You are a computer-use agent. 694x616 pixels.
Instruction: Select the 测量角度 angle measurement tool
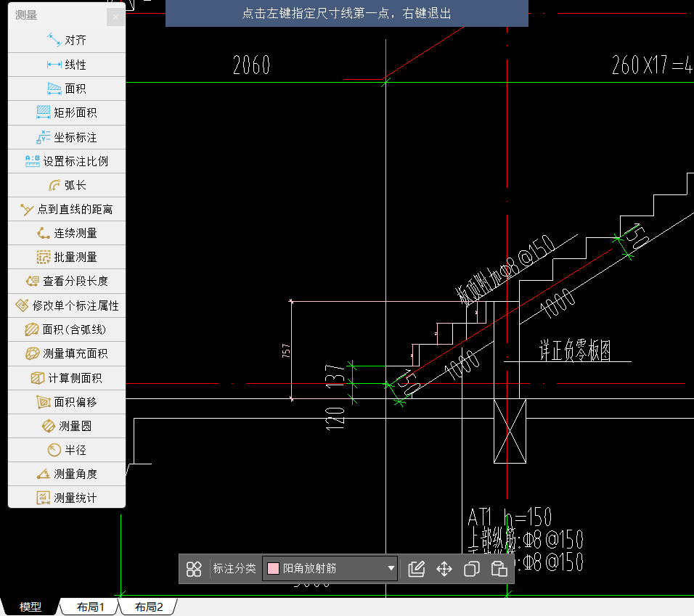pyautogui.click(x=67, y=474)
